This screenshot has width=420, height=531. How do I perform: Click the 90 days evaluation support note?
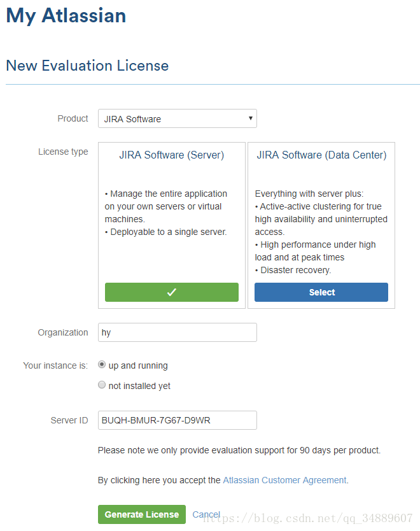239,450
